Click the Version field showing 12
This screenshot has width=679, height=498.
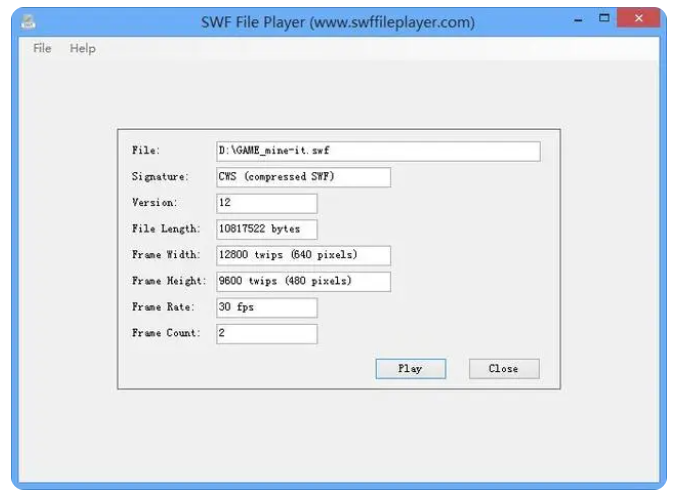click(x=266, y=203)
